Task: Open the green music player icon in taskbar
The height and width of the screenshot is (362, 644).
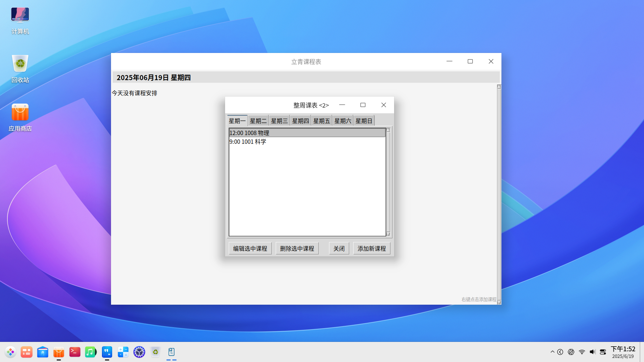Action: 91,352
